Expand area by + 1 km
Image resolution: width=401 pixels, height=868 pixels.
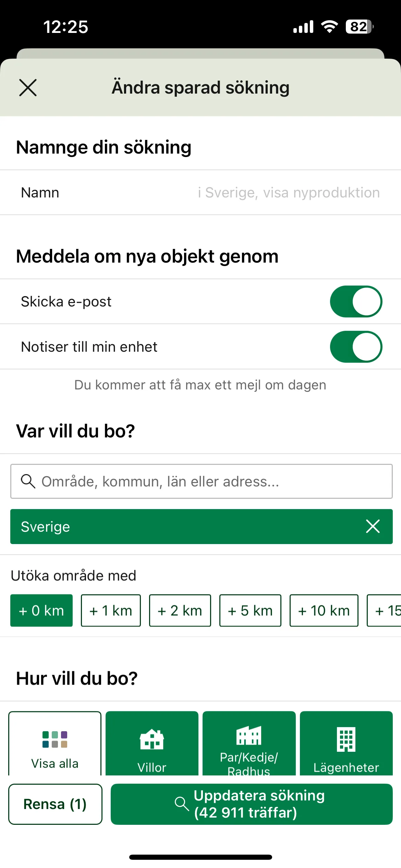point(111,611)
